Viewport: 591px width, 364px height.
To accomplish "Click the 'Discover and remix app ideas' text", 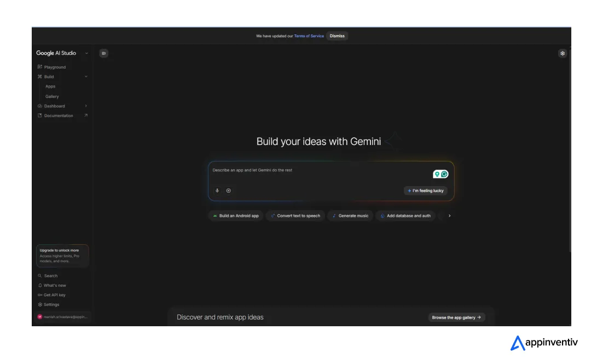I will pos(220,317).
